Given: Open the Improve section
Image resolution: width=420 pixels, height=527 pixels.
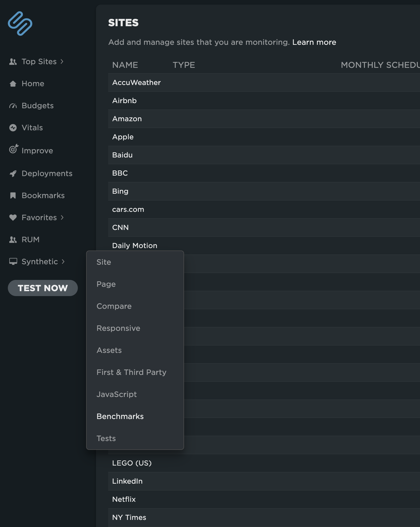Looking at the screenshot, I should pyautogui.click(x=37, y=151).
